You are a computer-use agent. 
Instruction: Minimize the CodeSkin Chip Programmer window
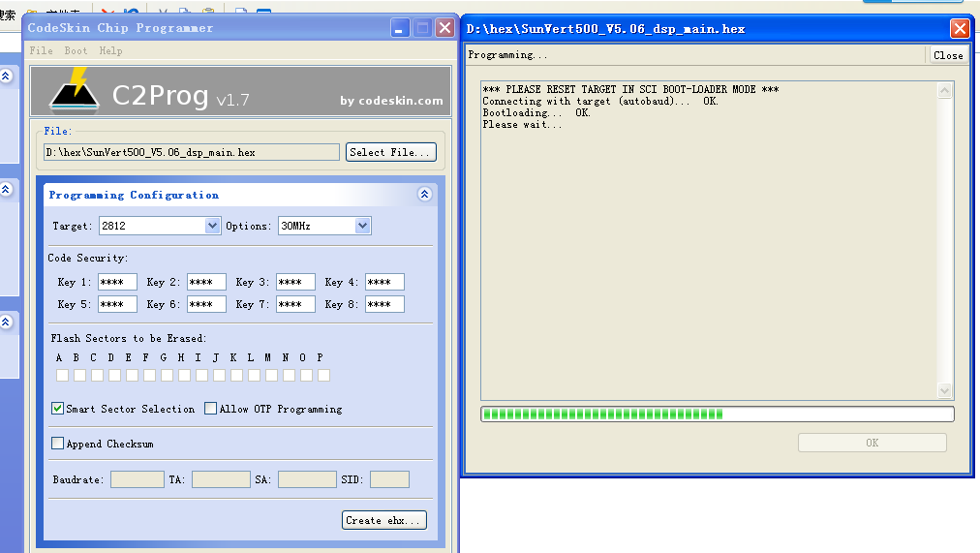tap(400, 28)
